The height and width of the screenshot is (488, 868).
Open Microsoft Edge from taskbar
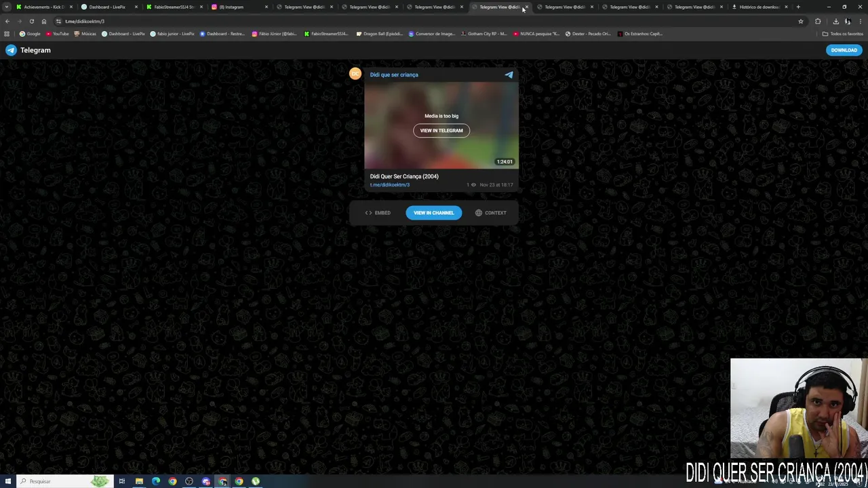pos(156,481)
